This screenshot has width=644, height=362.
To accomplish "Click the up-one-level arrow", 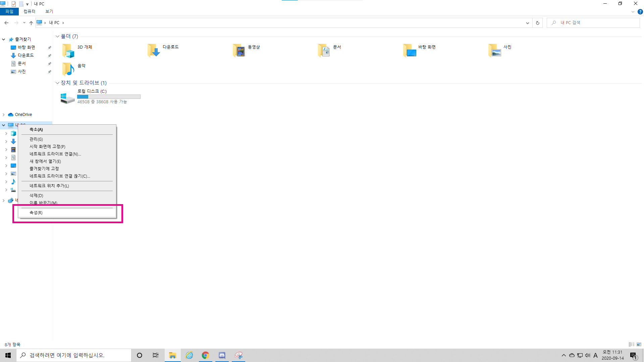I will [x=31, y=23].
